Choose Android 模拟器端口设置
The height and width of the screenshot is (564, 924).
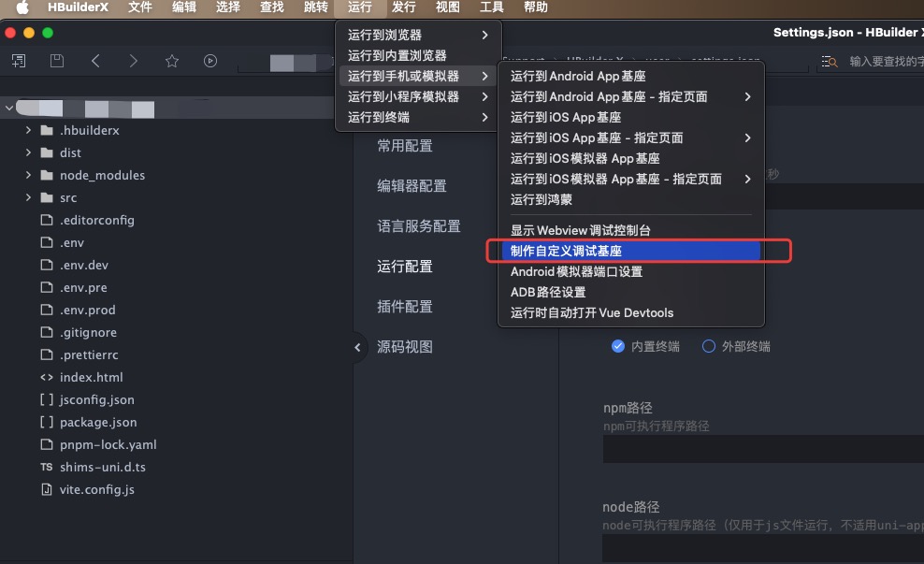click(x=630, y=271)
